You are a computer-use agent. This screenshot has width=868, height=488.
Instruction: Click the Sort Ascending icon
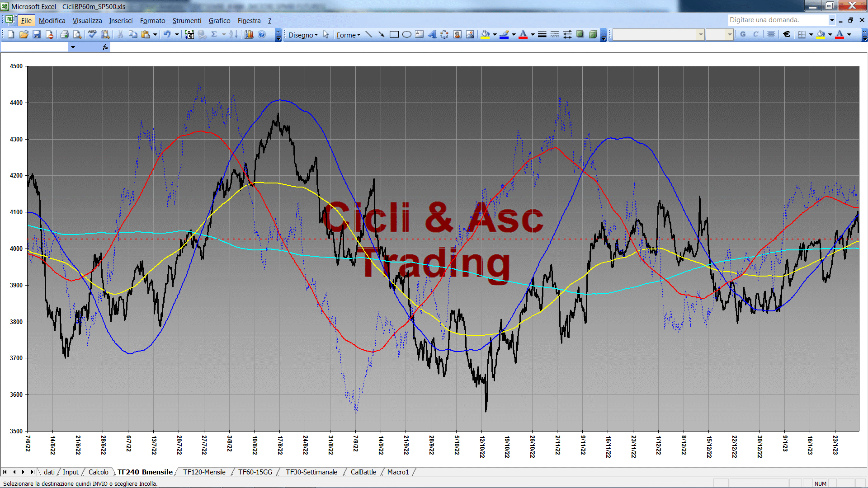(233, 34)
